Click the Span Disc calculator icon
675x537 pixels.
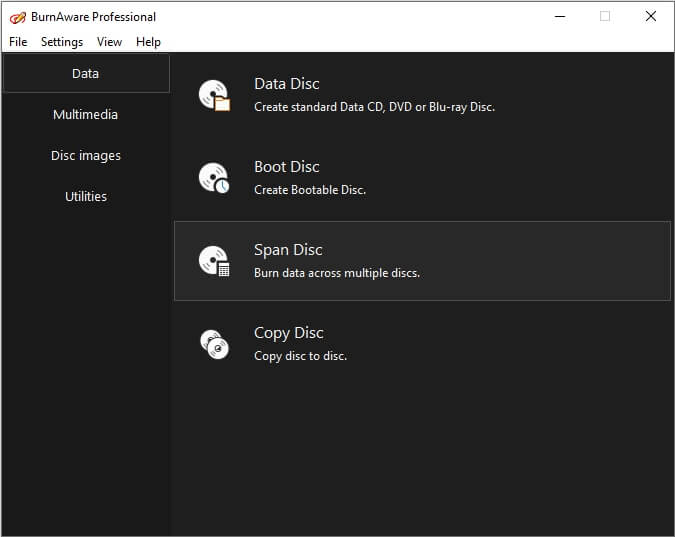tap(215, 262)
